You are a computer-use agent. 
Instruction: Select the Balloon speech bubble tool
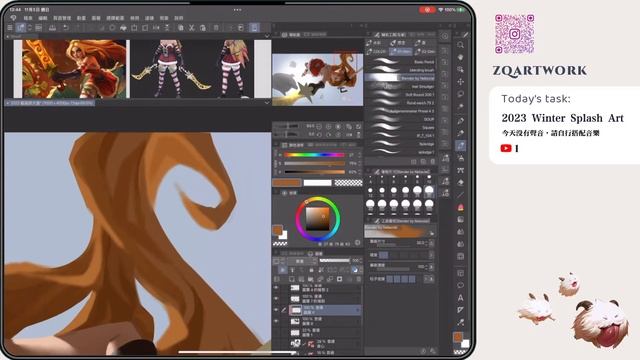coord(460,285)
